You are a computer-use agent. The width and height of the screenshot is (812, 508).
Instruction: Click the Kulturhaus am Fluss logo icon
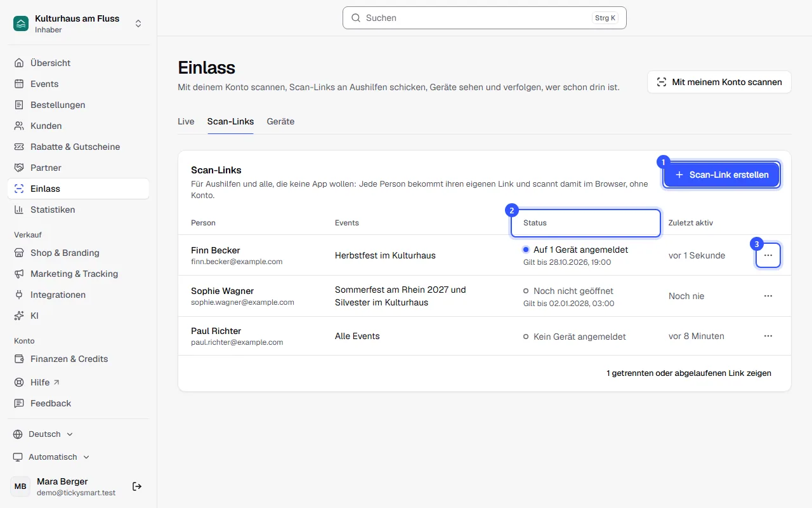(x=21, y=23)
